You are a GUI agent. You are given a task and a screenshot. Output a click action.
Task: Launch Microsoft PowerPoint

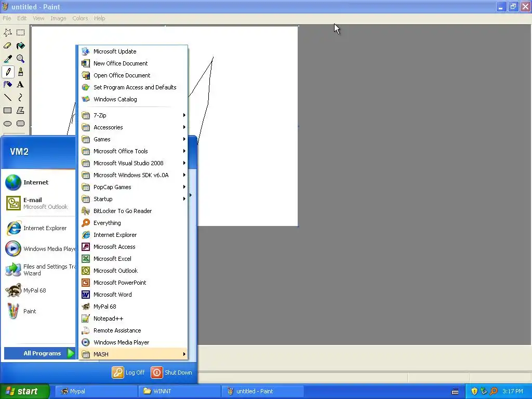point(134,283)
